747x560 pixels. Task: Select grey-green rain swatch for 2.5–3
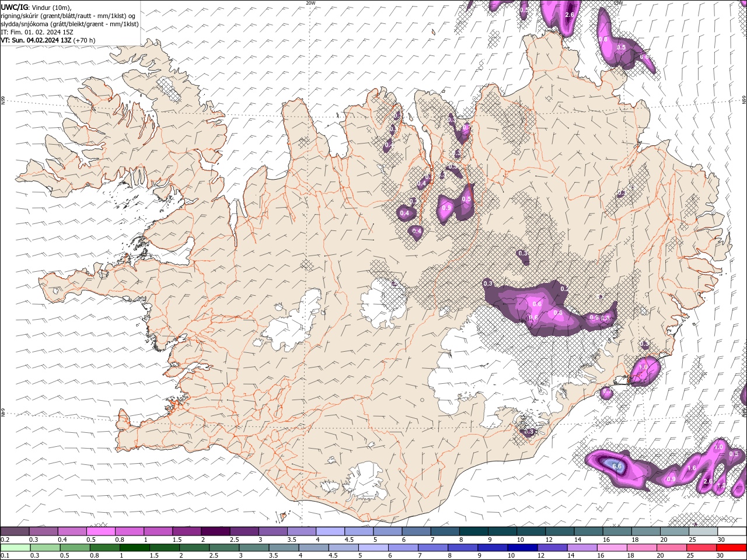224,548
